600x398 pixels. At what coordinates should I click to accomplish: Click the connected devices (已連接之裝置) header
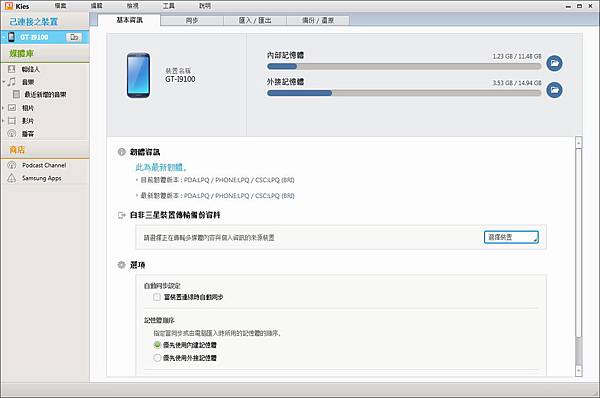(x=34, y=22)
